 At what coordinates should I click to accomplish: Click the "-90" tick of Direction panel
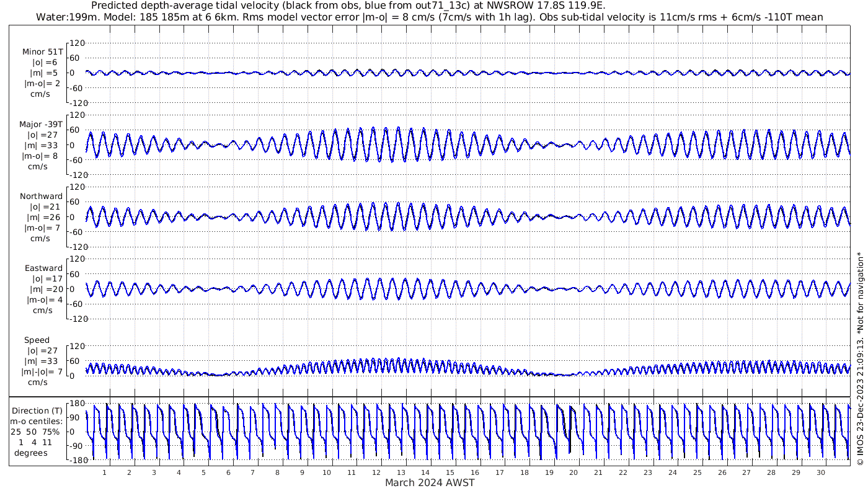76,446
